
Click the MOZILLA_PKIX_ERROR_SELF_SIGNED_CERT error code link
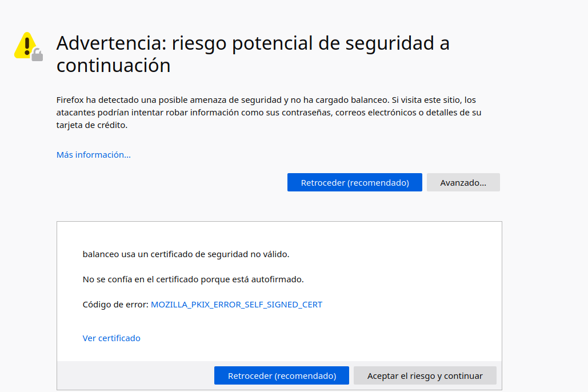[236, 305]
